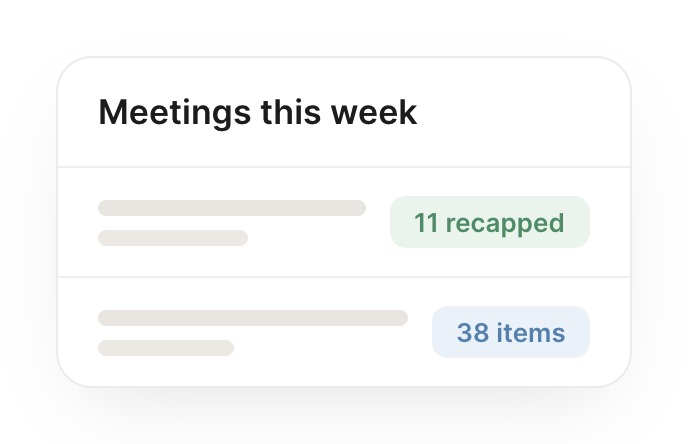The width and height of the screenshot is (688, 444).
Task: Click the word "Meetings" in the card title
Action: [x=175, y=114]
